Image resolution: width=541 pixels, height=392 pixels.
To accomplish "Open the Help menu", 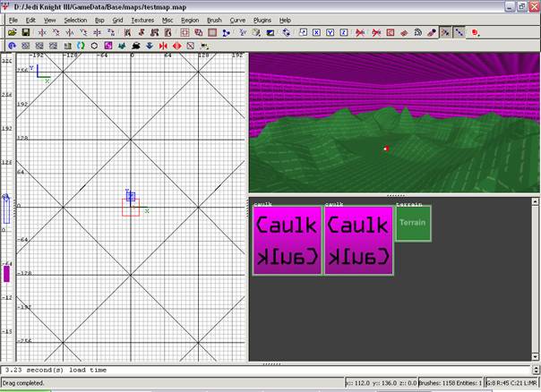I will [x=285, y=20].
